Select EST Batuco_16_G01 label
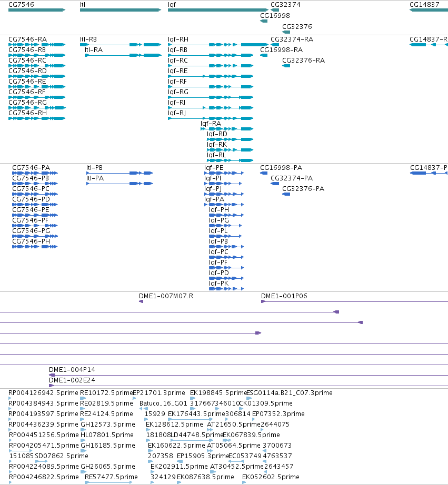Screen dimensions: 448x485 (164, 403)
